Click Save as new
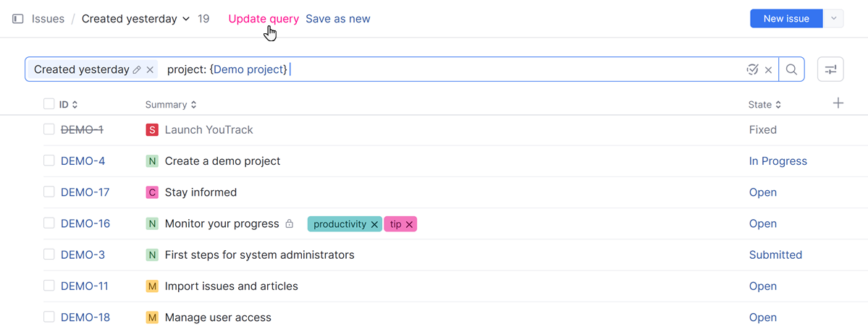Image resolution: width=868 pixels, height=329 pixels. tap(337, 19)
